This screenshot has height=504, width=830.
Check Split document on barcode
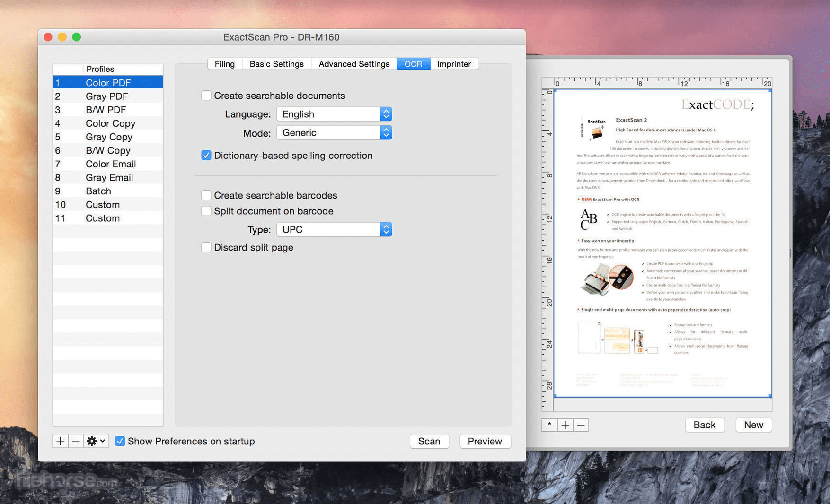click(x=206, y=211)
